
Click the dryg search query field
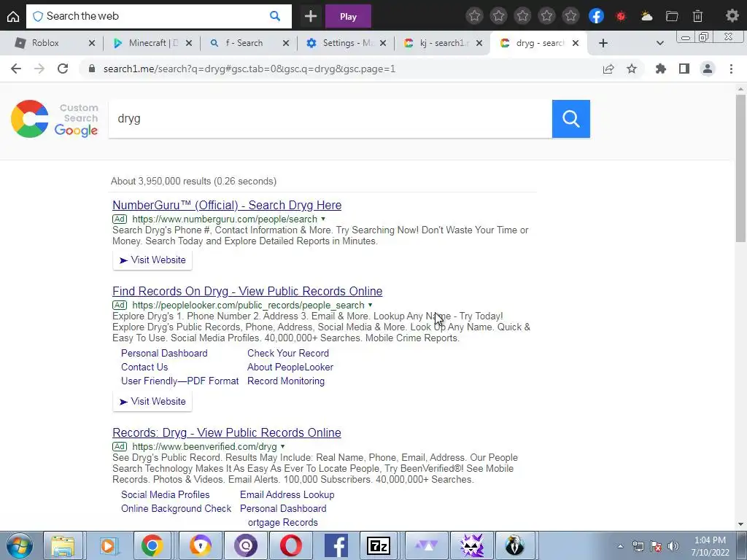(x=330, y=119)
